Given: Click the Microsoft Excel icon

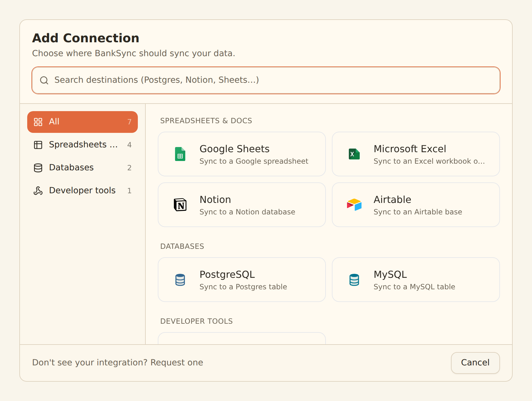Looking at the screenshot, I should (354, 154).
